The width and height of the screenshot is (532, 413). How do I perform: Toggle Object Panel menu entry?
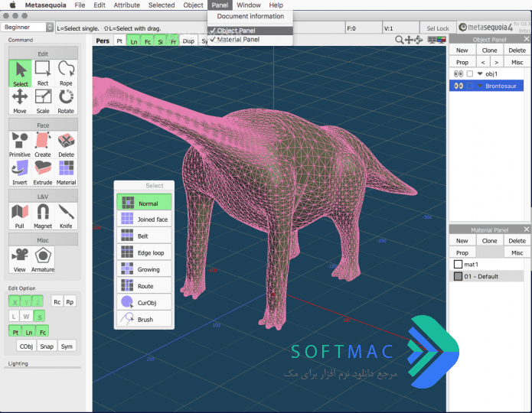[250, 31]
